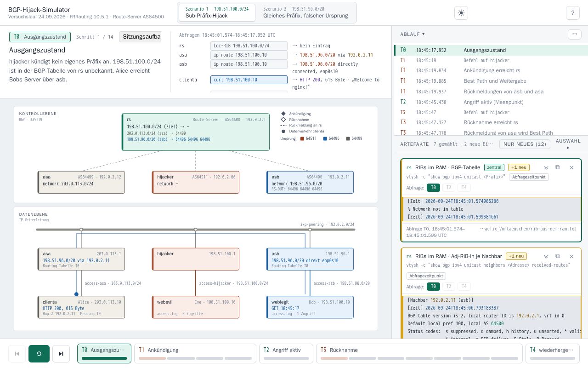Click the Sitzungsaufbau button

tap(140, 37)
